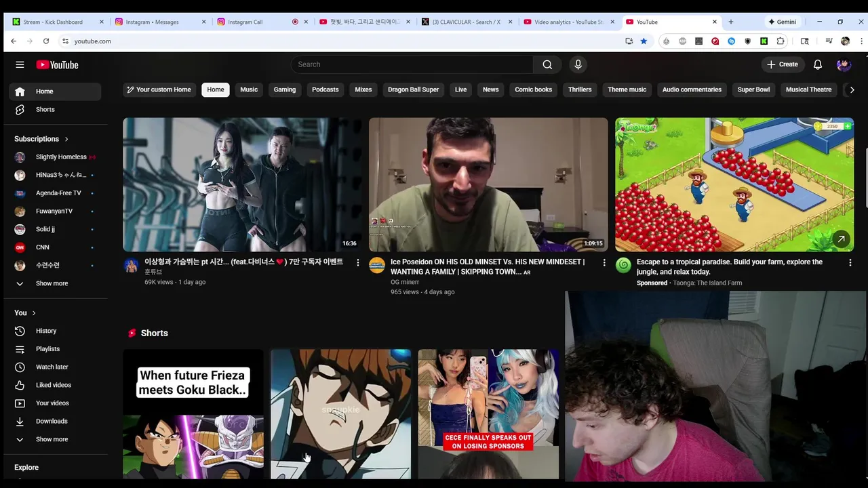Screen dimensions: 868x488
Task: Open more options for Taonga ad
Action: pos(850,262)
